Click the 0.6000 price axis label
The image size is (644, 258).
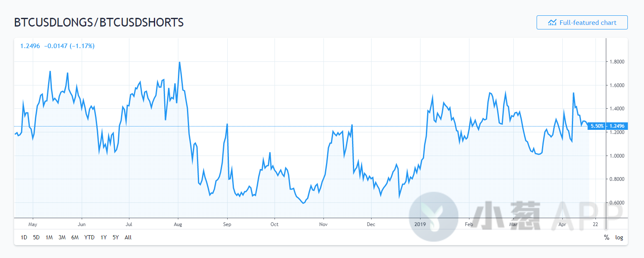click(617, 203)
